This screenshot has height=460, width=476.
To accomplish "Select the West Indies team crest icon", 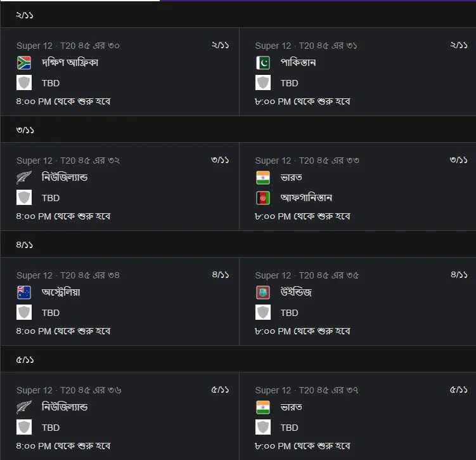I will pyautogui.click(x=263, y=292).
